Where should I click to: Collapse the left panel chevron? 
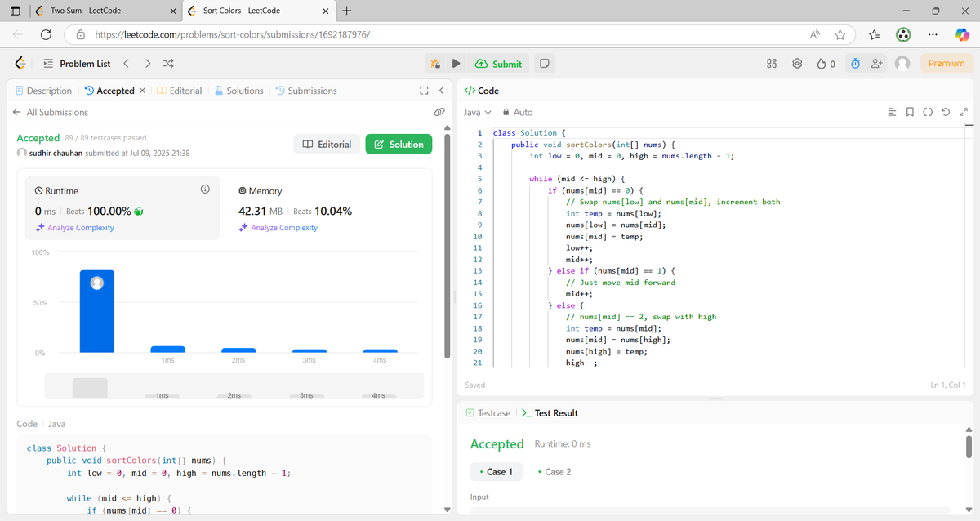coord(441,91)
